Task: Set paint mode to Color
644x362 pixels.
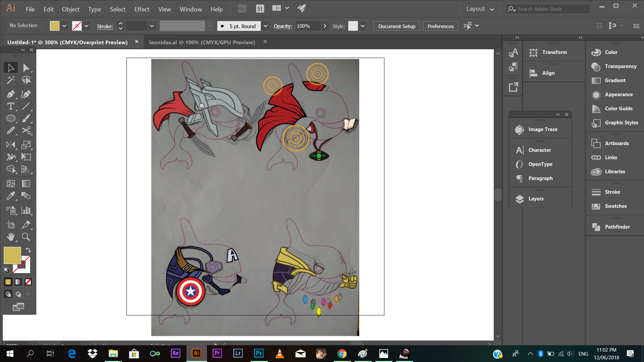Action: (x=8, y=282)
